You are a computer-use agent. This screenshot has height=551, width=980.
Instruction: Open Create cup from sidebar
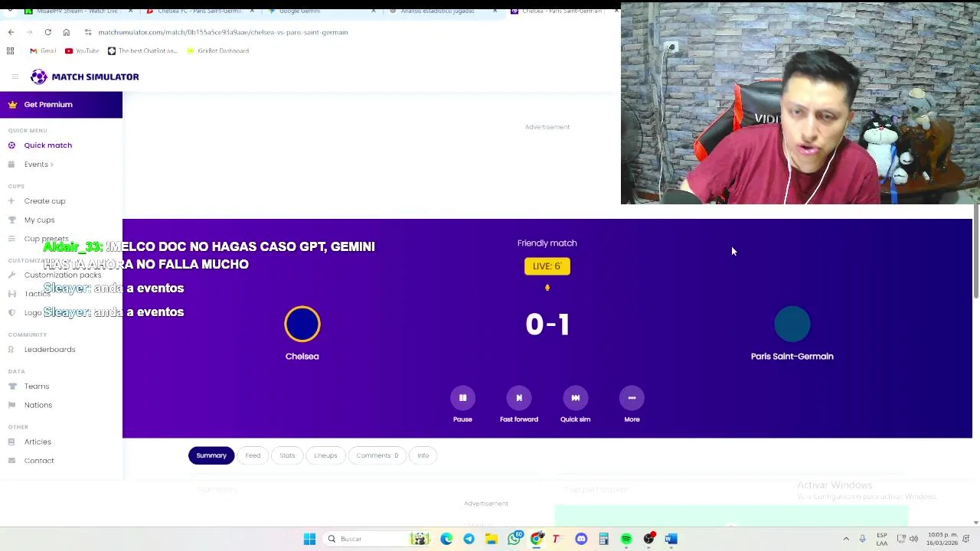[44, 201]
